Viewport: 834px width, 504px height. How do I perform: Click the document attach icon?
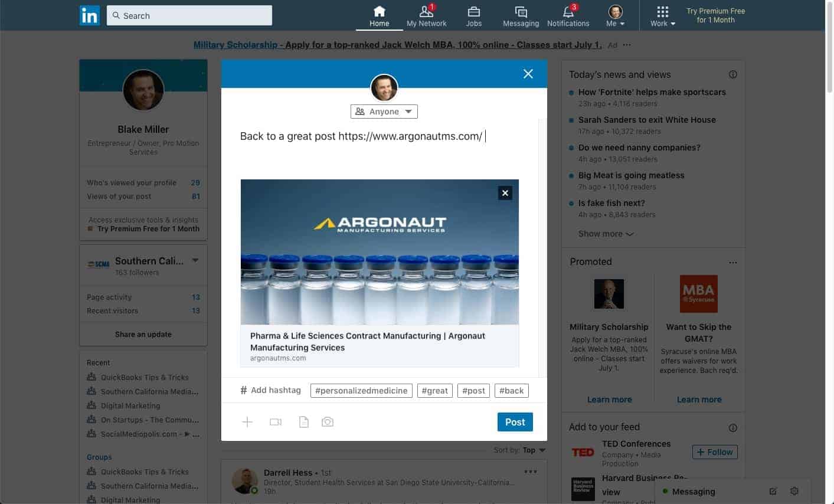(303, 422)
